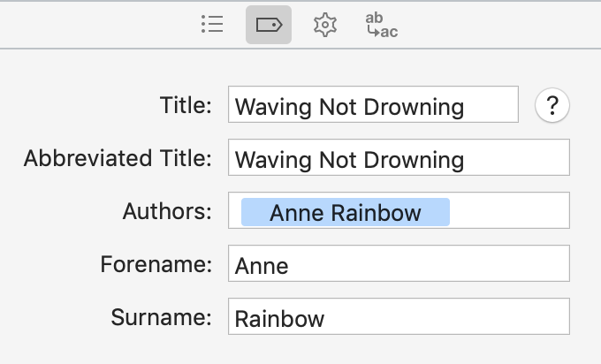This screenshot has width=601, height=364.
Task: Click the 'Authors:' label
Action: click(x=167, y=211)
